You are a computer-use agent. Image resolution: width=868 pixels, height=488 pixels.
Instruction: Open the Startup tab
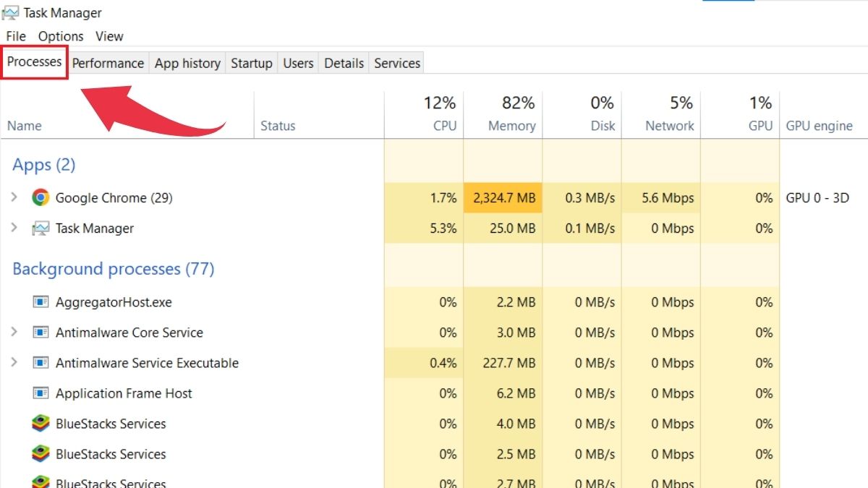click(x=252, y=63)
